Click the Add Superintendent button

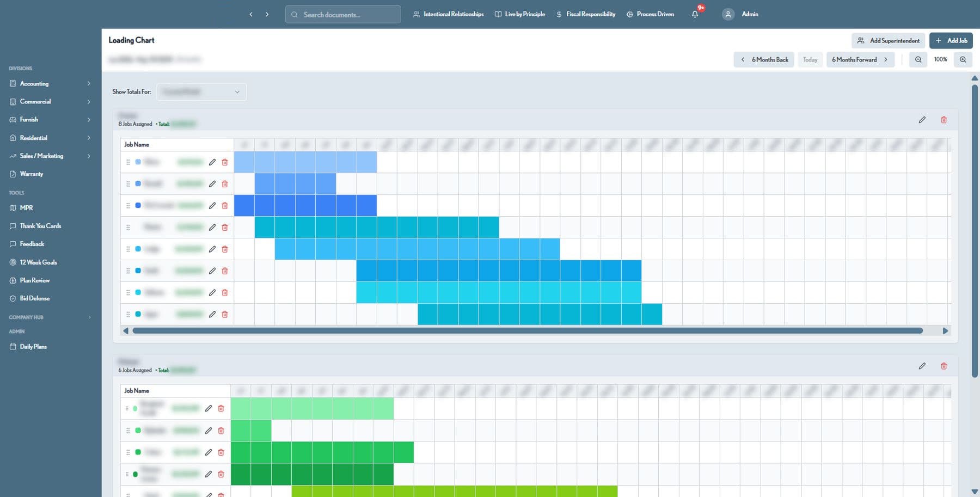coord(888,40)
